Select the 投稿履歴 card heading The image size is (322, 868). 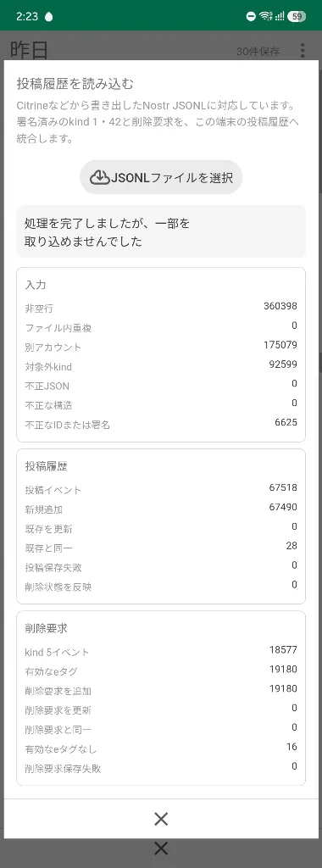tap(46, 467)
